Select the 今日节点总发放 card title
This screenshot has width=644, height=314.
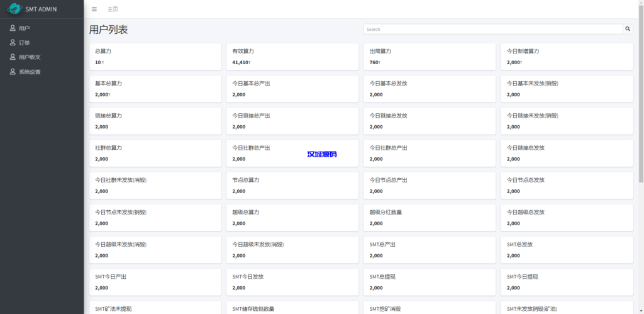[x=526, y=180]
